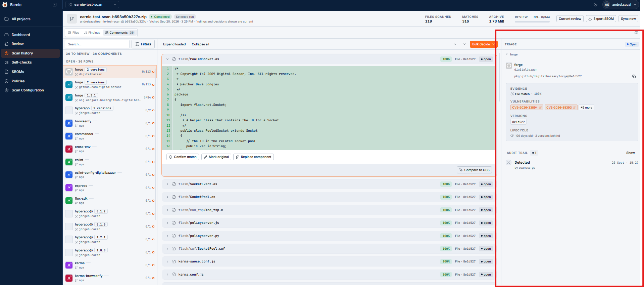Viewport: 644px width, 287px height.
Task: Open Scan Configuration settings
Action: tap(28, 90)
